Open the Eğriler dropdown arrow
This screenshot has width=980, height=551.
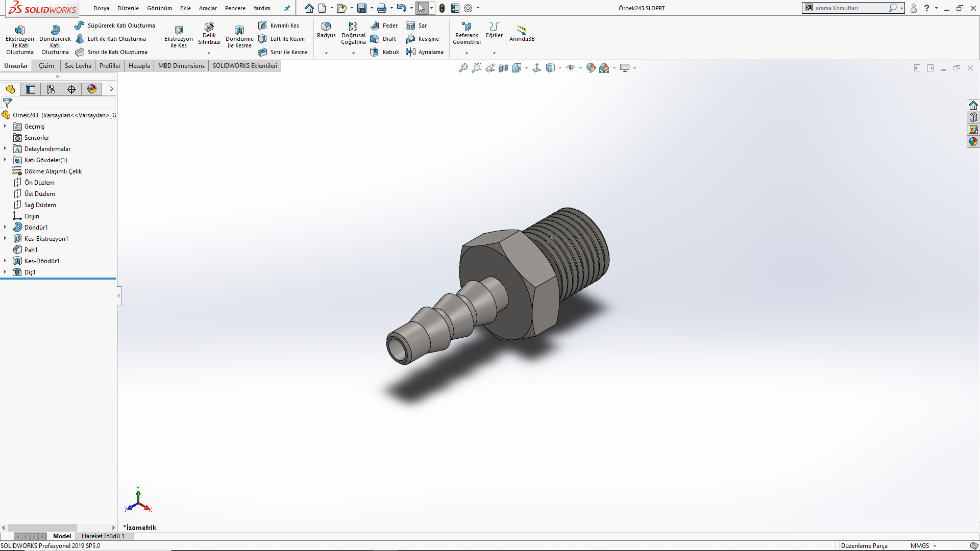tap(494, 53)
